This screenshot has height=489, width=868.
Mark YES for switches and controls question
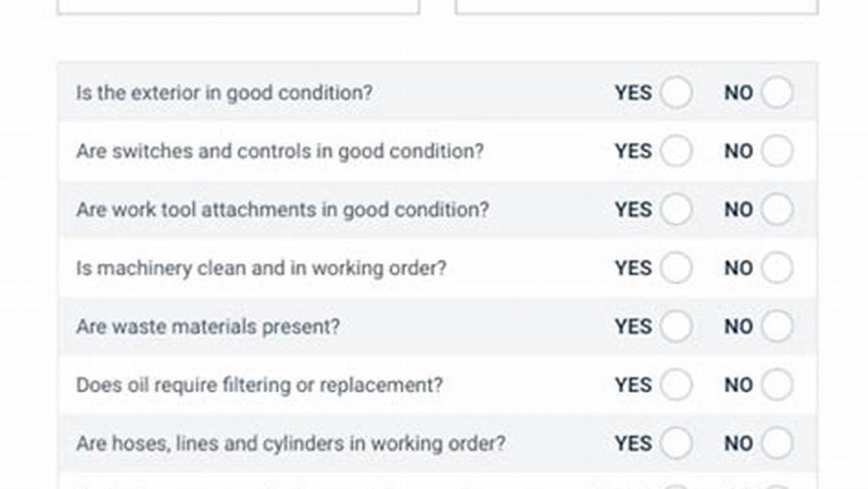point(677,151)
